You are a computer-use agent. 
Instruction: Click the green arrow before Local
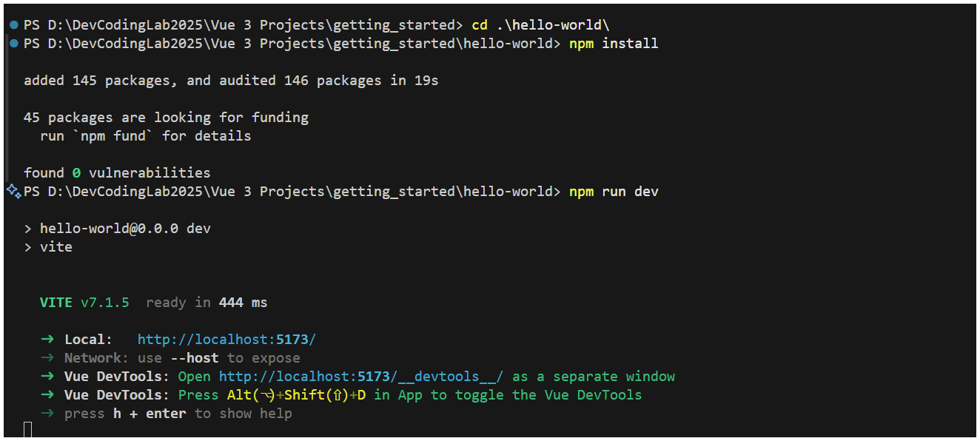(x=47, y=340)
